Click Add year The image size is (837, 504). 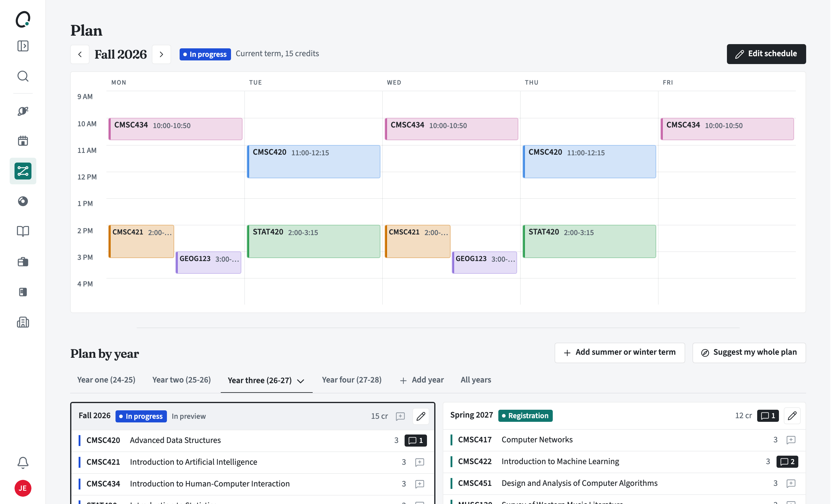click(x=422, y=380)
